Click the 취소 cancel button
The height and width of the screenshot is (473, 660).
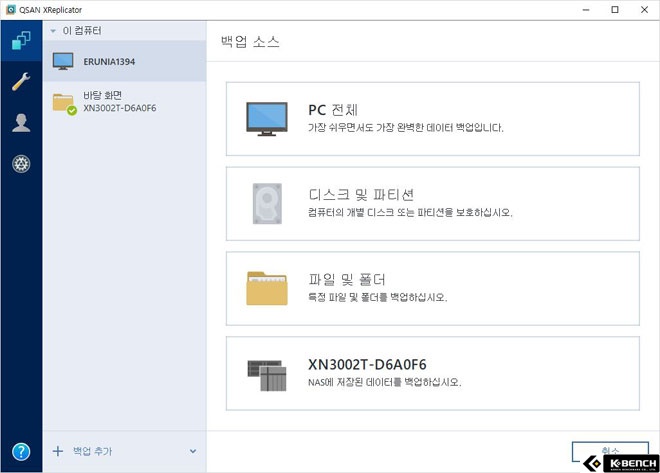(610, 451)
